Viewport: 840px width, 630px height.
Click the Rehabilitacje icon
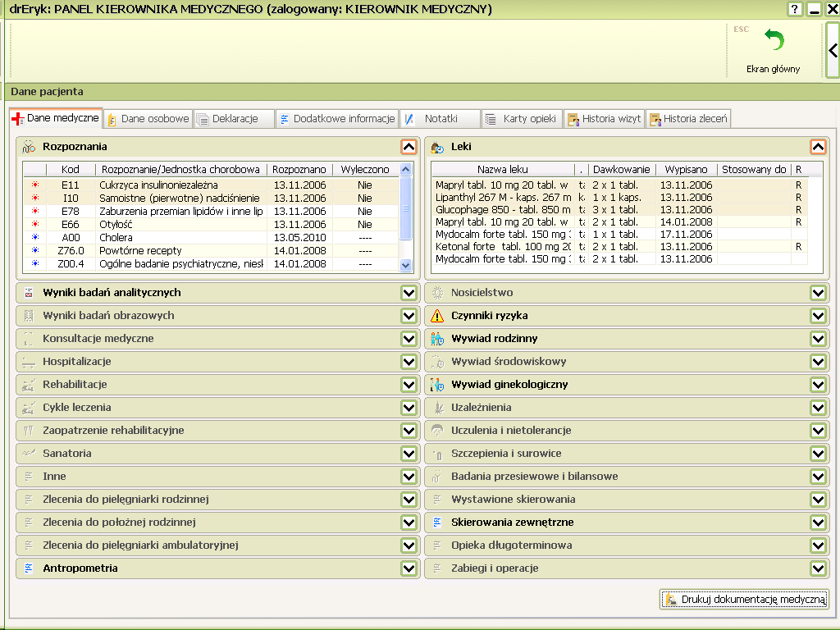pyautogui.click(x=29, y=385)
